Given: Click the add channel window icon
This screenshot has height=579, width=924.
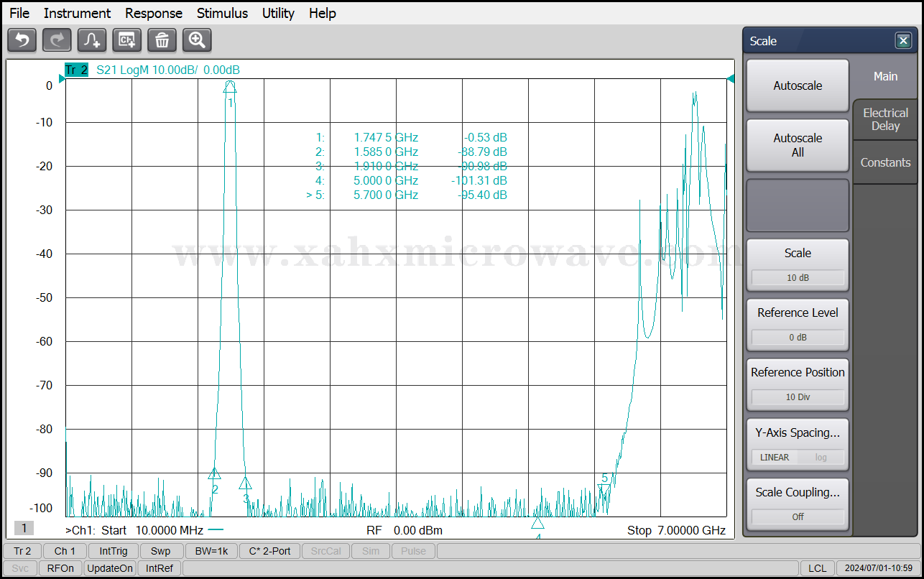Looking at the screenshot, I should click(x=127, y=40).
